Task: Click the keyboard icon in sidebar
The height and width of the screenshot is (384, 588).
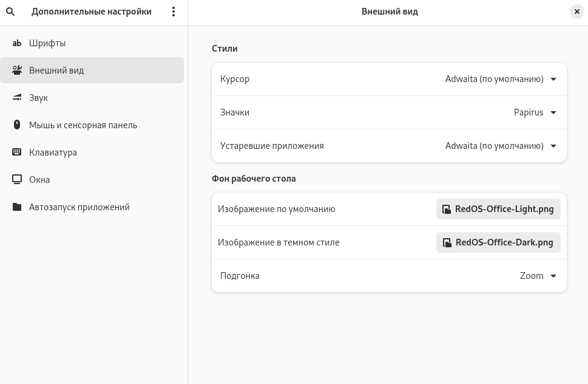Action: point(17,153)
